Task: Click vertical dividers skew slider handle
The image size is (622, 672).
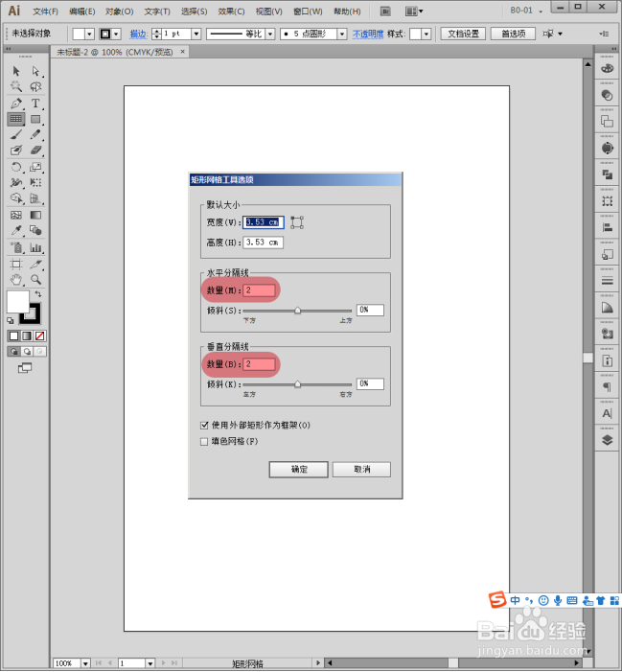Action: coord(297,384)
